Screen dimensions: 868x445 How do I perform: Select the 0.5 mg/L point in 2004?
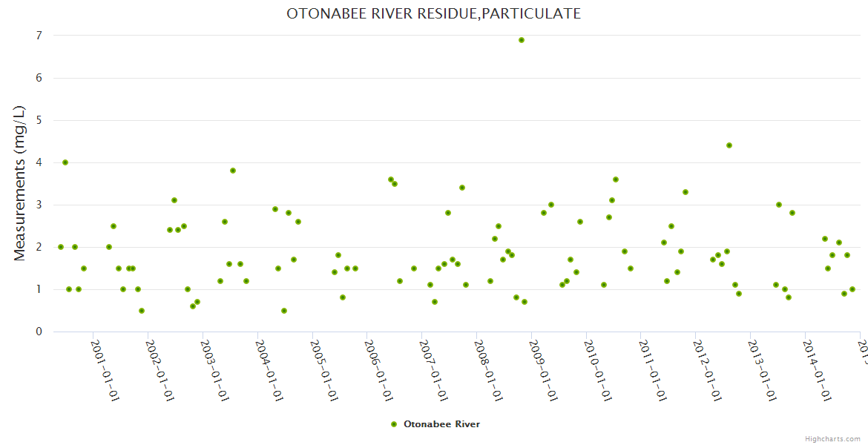click(x=284, y=311)
